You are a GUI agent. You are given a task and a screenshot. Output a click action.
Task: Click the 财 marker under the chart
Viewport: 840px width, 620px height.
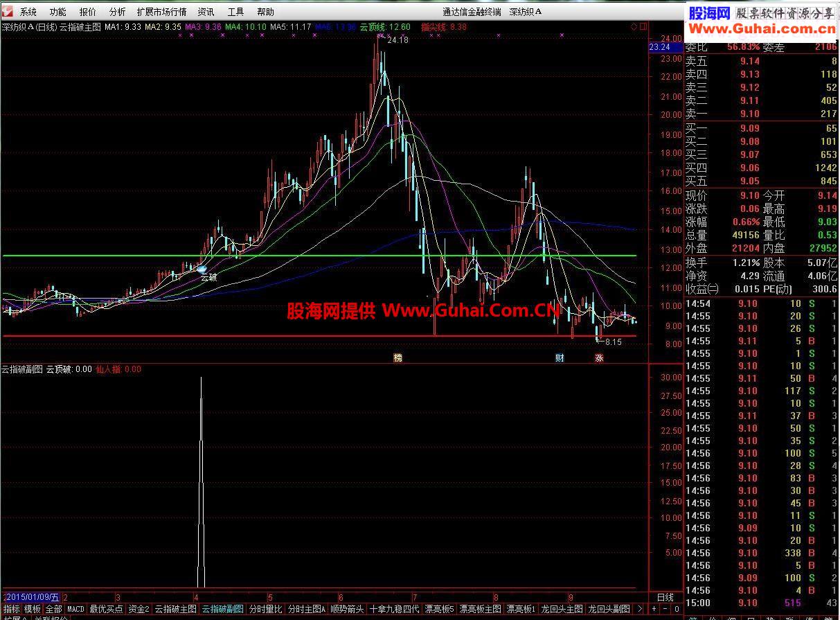click(560, 357)
